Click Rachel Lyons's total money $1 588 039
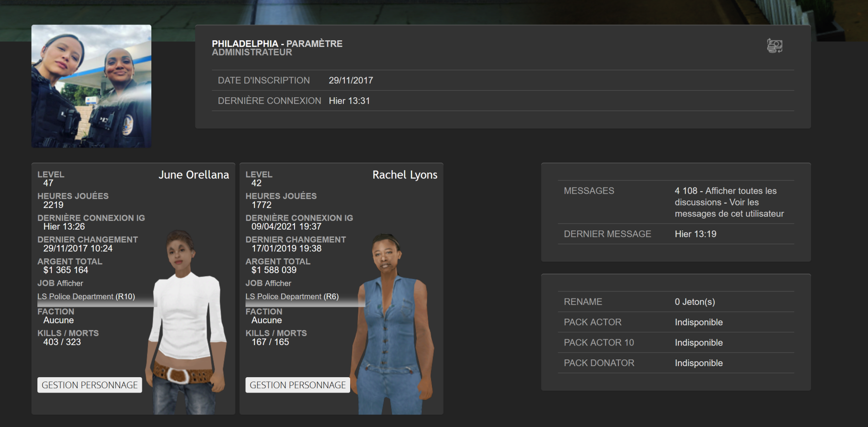The height and width of the screenshot is (427, 868). click(x=274, y=270)
